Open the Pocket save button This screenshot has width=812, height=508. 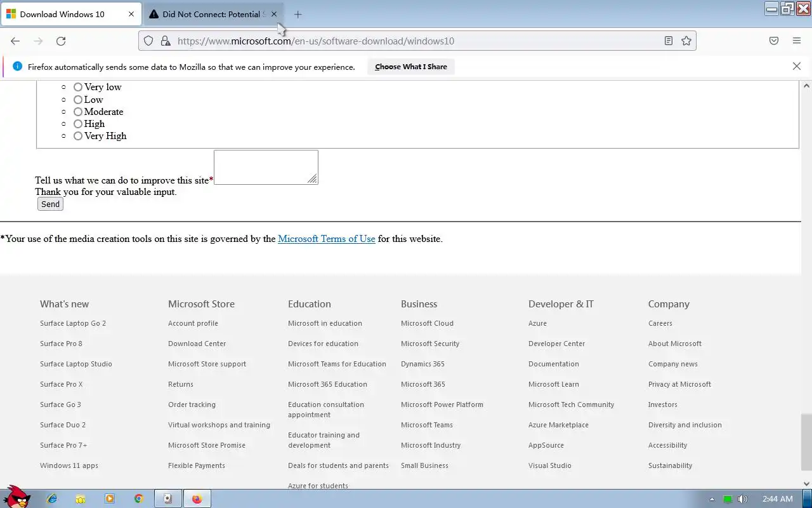(x=774, y=41)
